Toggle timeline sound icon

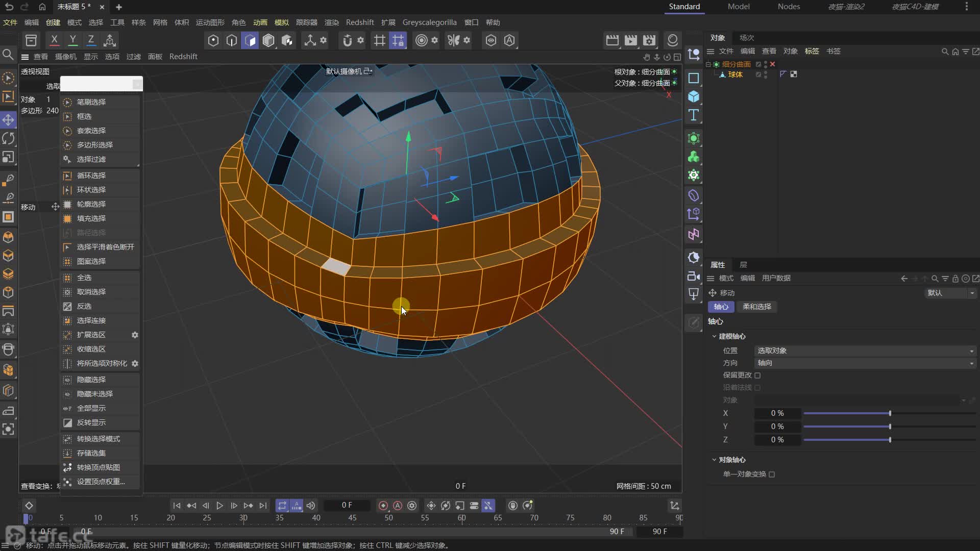pyautogui.click(x=310, y=506)
